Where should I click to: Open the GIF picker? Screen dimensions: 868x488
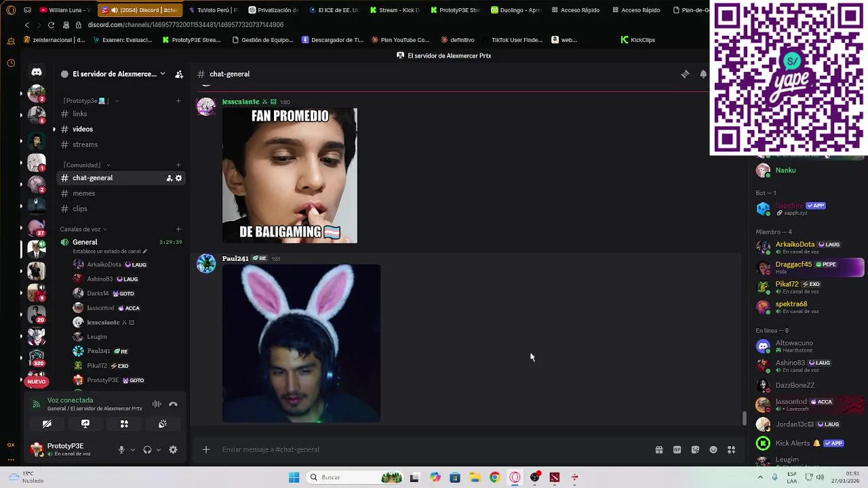tap(677, 449)
